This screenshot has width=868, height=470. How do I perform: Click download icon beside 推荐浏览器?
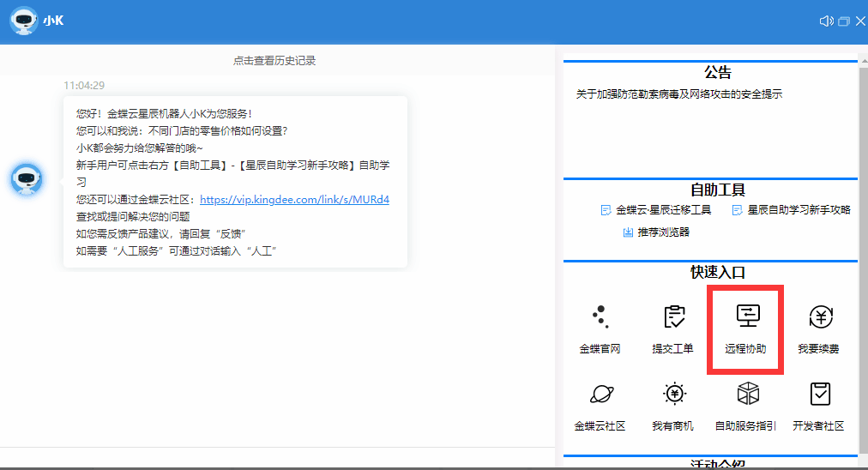[x=628, y=232]
